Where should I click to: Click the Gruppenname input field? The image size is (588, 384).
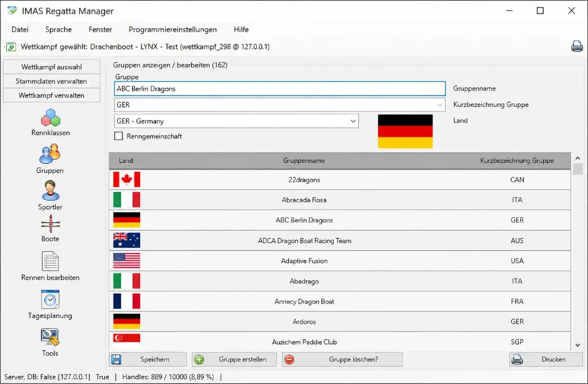280,89
